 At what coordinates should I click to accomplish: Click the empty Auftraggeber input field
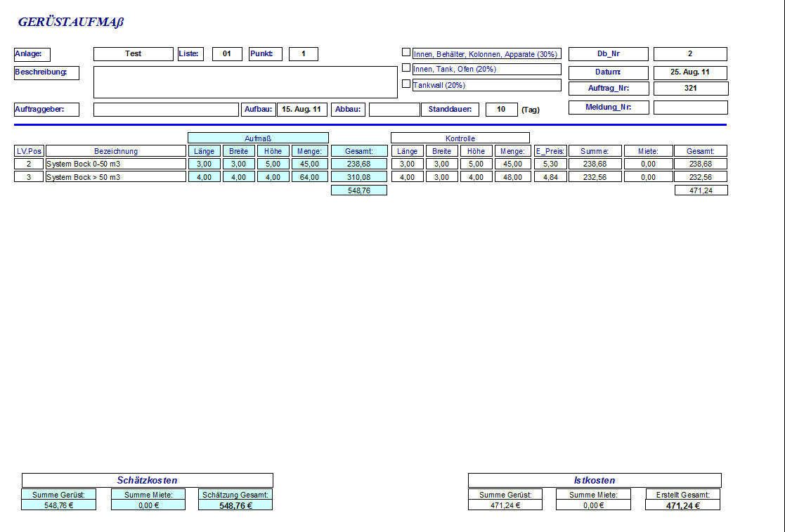tap(166, 110)
